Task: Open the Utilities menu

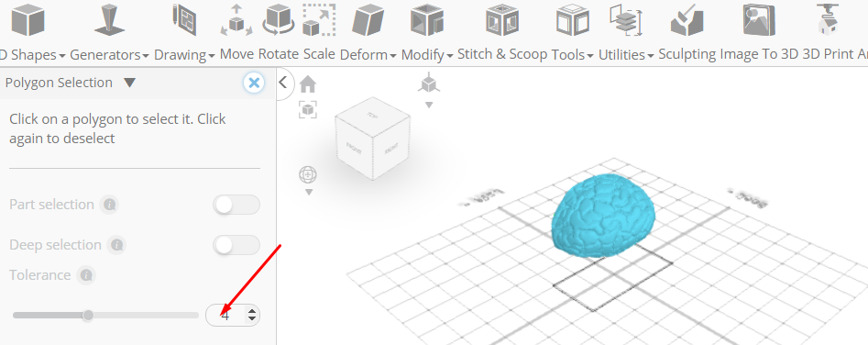Action: pos(626,54)
